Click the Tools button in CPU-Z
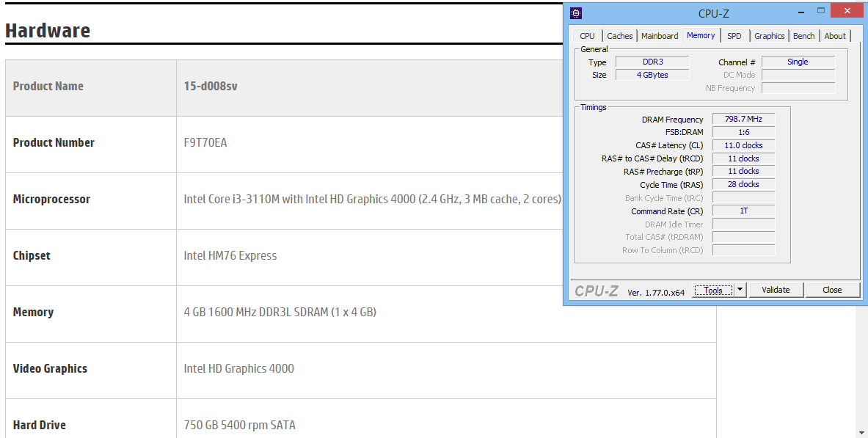The width and height of the screenshot is (868, 438). 713,290
